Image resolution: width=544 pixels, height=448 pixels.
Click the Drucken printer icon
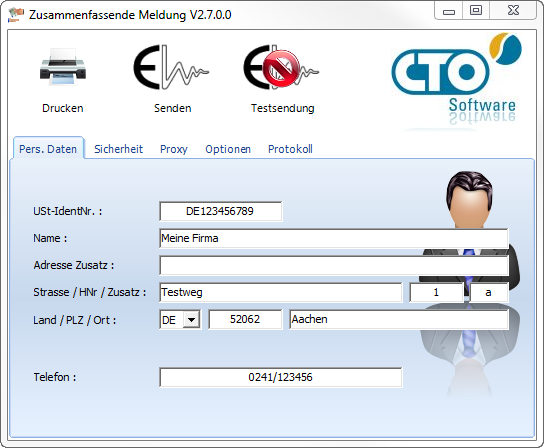click(x=63, y=67)
